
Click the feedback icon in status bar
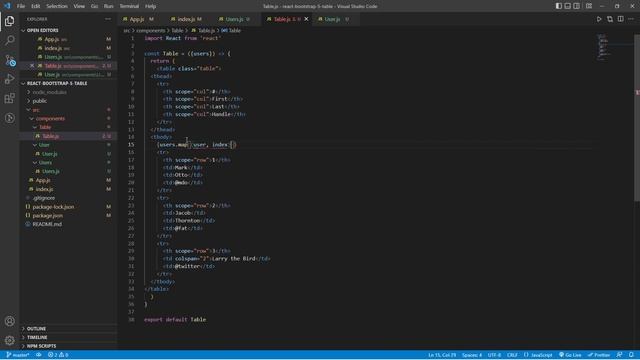tap(619, 355)
